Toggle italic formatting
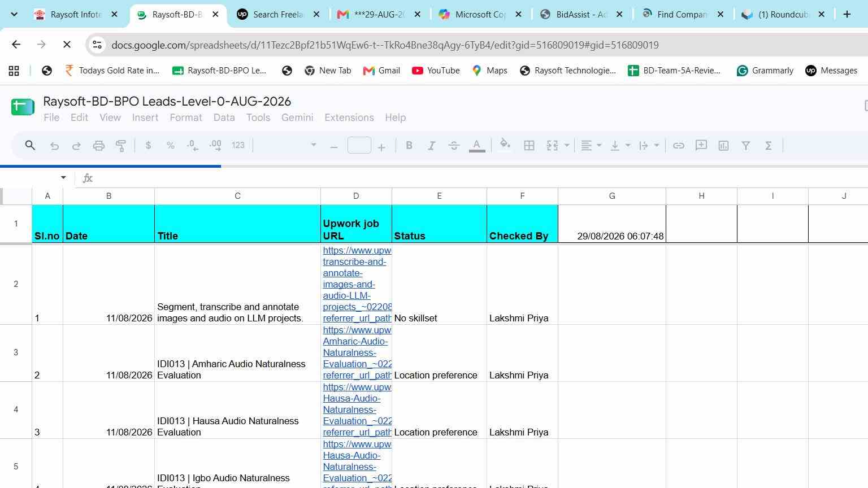 (431, 146)
